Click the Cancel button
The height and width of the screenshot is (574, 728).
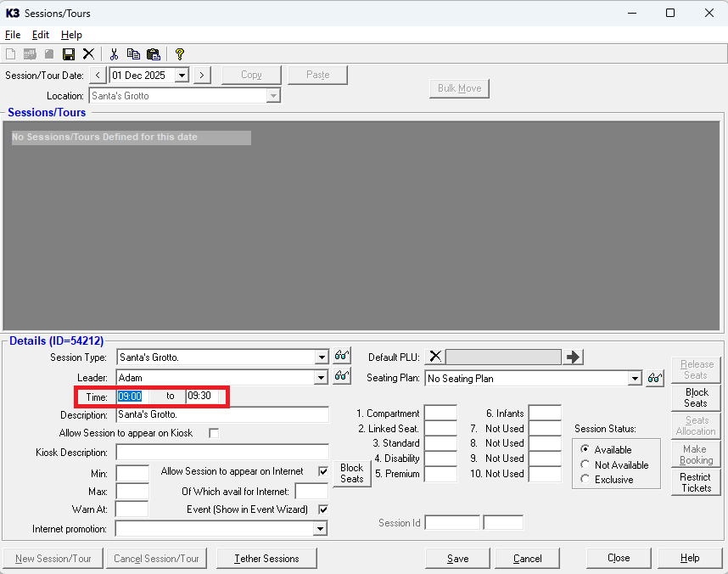point(527,558)
